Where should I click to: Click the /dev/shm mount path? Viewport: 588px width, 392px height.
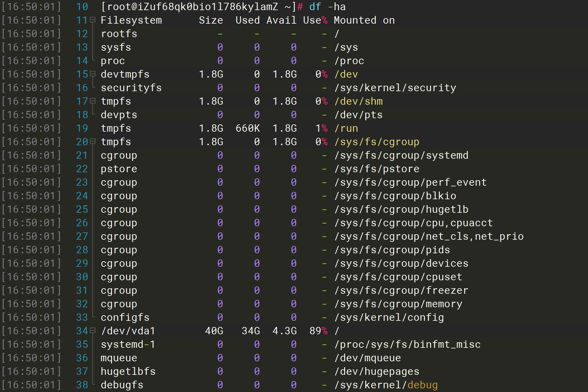[358, 101]
